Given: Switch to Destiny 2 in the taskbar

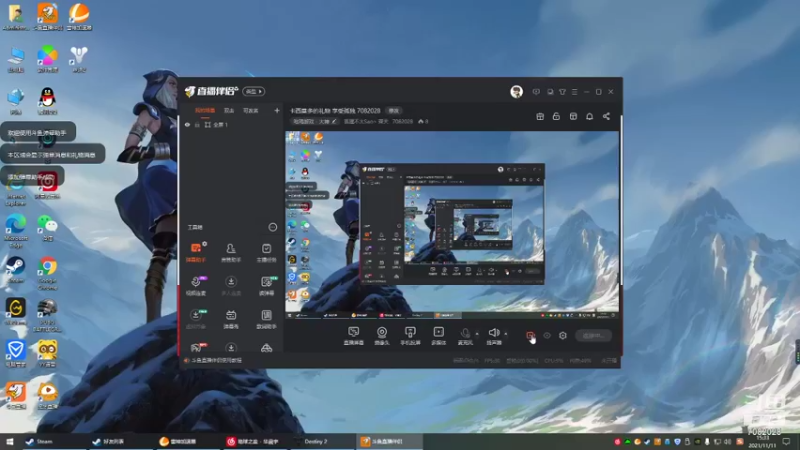Looking at the screenshot, I should (x=323, y=441).
